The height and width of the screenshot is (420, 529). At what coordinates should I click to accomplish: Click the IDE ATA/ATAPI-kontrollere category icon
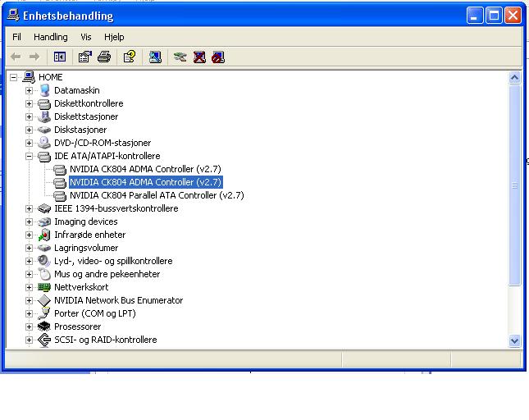44,156
